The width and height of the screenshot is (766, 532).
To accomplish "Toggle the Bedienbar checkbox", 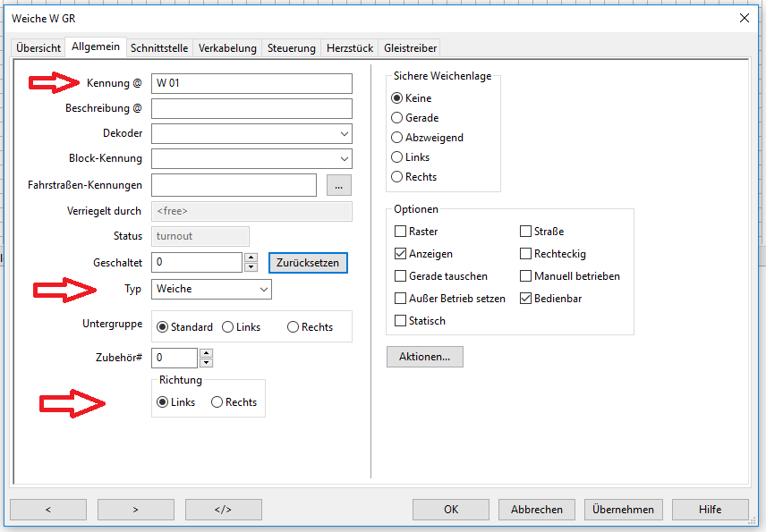I will [x=525, y=299].
